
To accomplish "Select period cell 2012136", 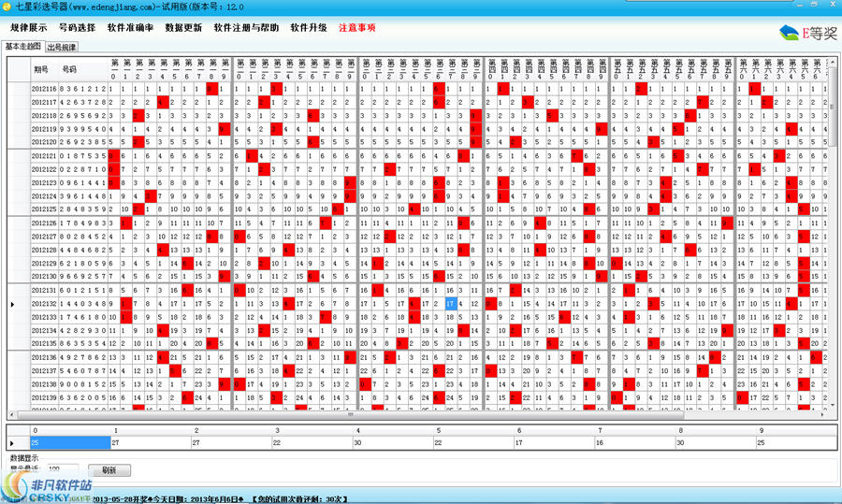I will click(x=44, y=357).
